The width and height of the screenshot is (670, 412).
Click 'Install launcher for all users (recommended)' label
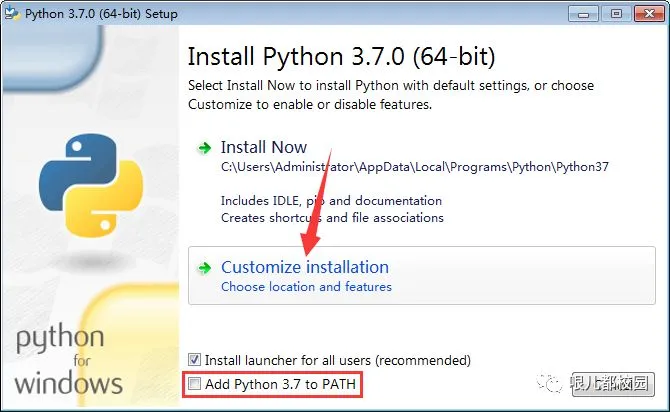(x=337, y=359)
